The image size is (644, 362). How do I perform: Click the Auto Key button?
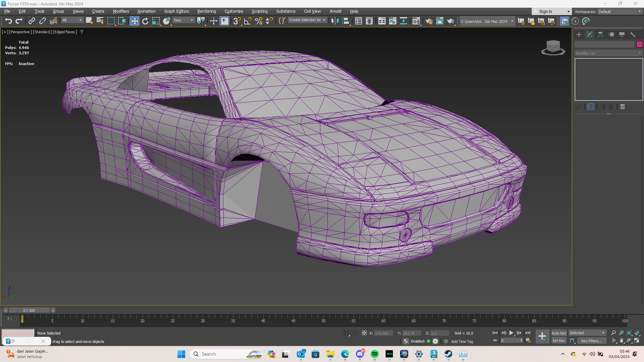(558, 333)
